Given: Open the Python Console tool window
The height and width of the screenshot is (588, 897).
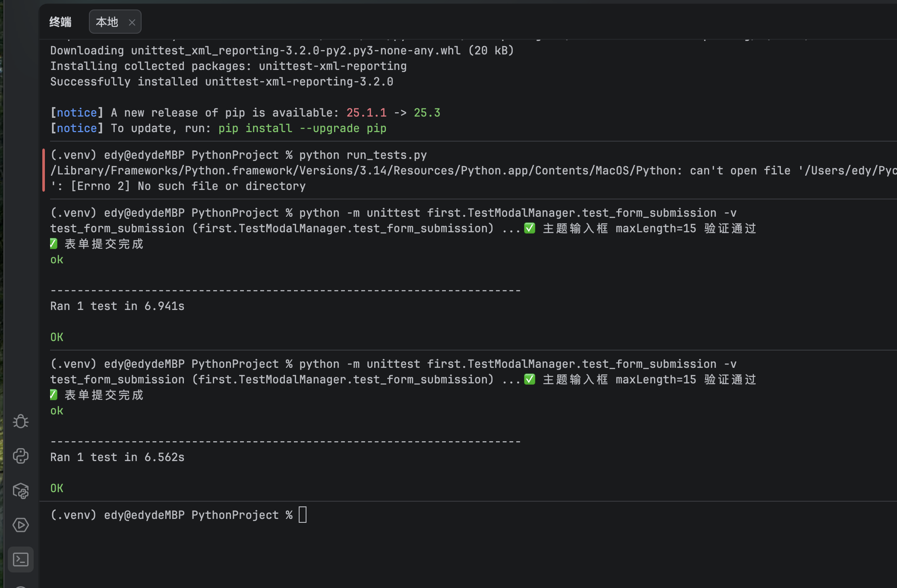Looking at the screenshot, I should coord(21,456).
